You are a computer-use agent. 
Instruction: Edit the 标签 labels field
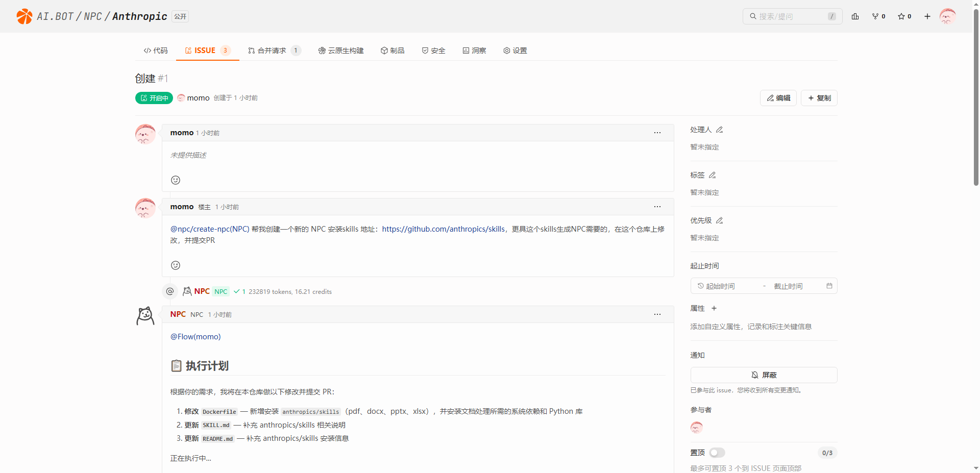[713, 175]
